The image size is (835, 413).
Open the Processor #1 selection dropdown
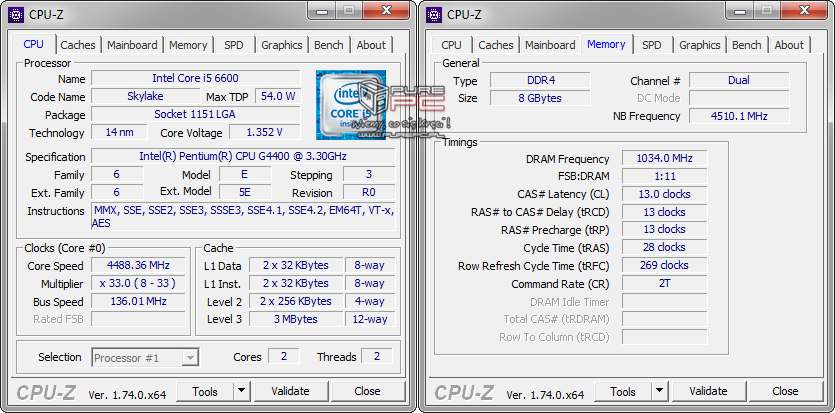pos(145,358)
